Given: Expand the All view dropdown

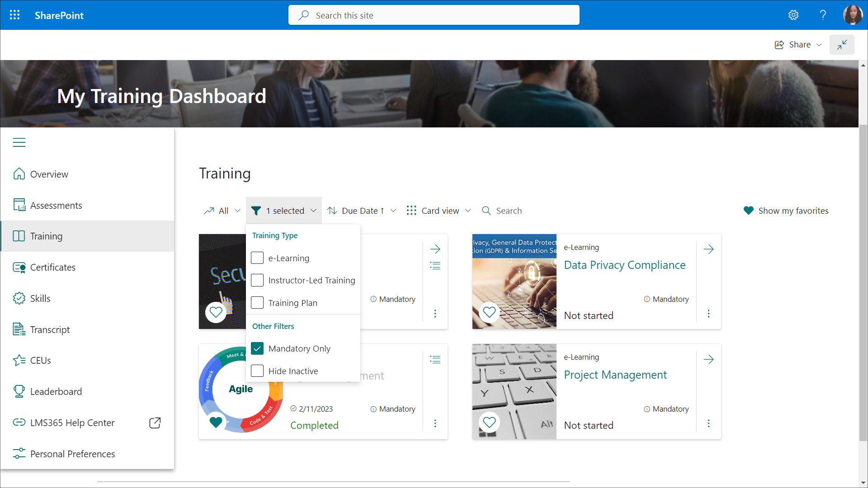Looking at the screenshot, I should pos(222,211).
